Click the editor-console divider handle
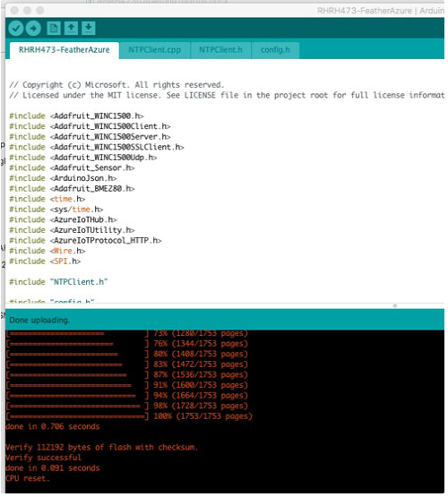 tap(395, 306)
